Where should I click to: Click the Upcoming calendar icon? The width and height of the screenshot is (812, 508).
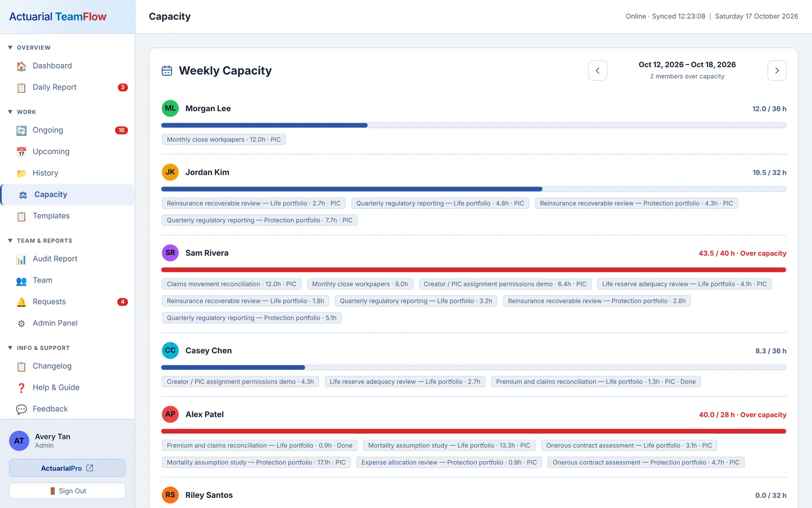[x=21, y=152]
